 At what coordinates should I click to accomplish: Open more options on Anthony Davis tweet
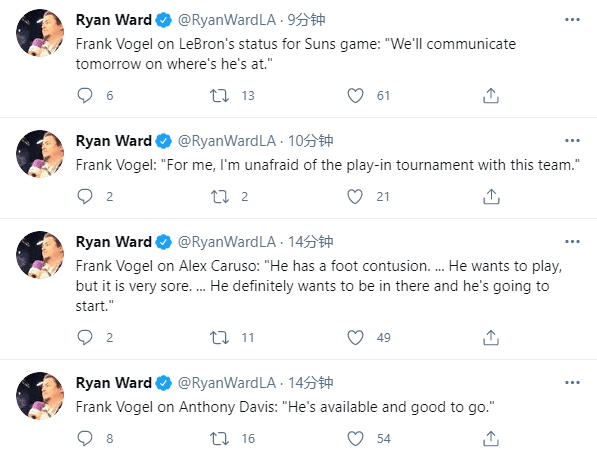click(572, 383)
